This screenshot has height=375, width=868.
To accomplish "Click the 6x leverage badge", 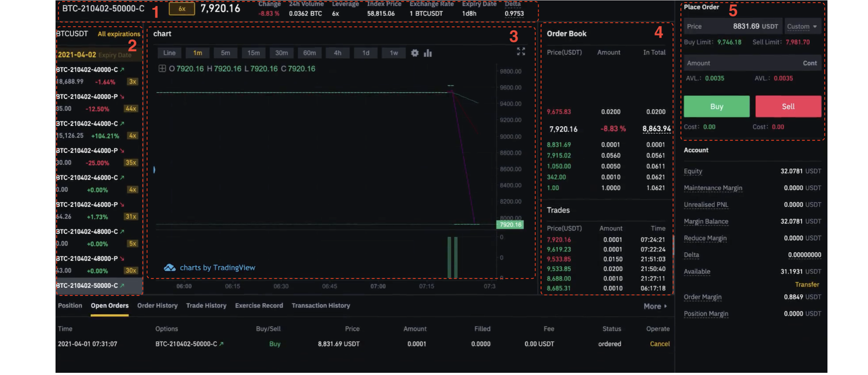I will [182, 9].
